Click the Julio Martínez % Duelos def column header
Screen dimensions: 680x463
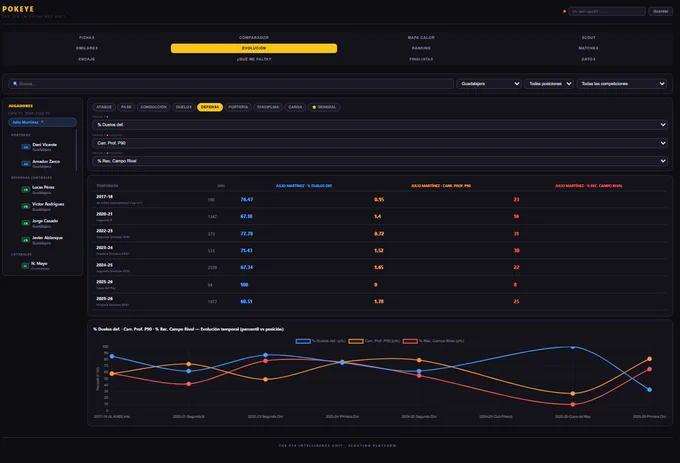[x=304, y=186]
